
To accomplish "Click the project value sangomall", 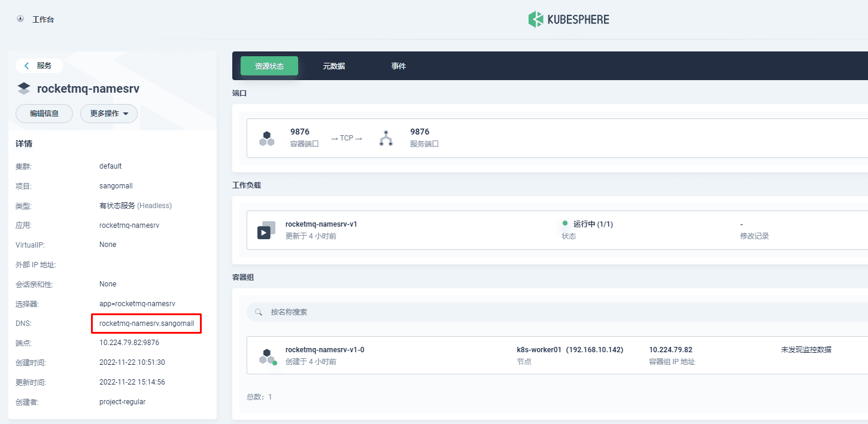I will [116, 186].
